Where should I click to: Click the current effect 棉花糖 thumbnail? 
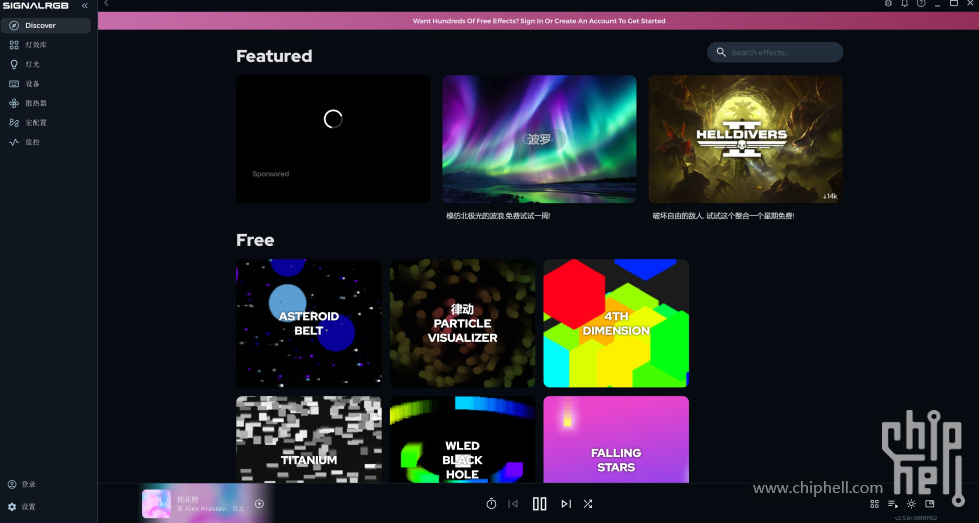(x=157, y=504)
